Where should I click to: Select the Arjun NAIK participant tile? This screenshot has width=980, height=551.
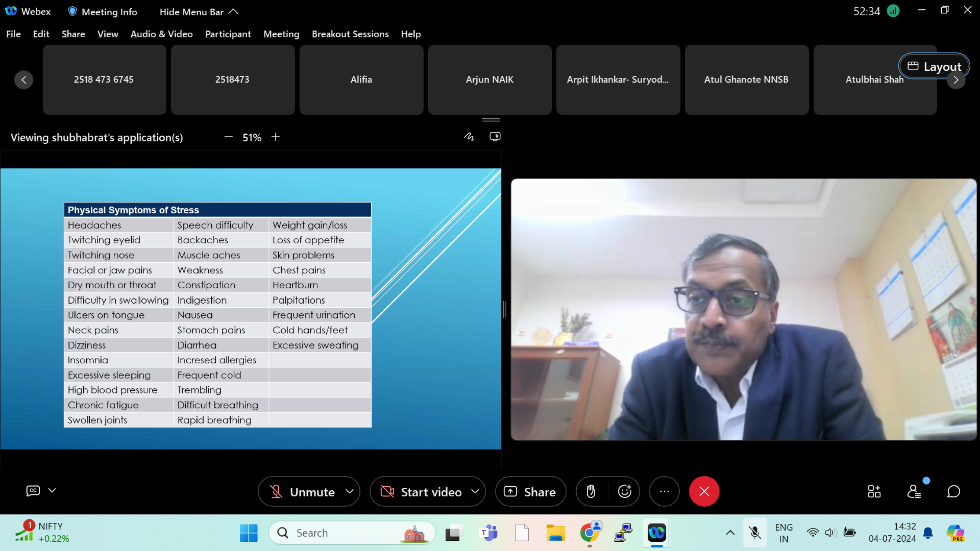(490, 80)
